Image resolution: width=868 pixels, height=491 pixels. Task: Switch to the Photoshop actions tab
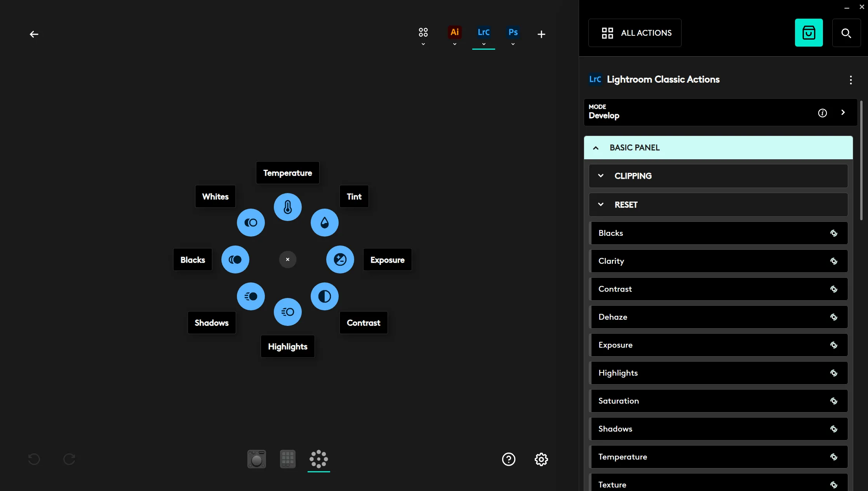513,33
